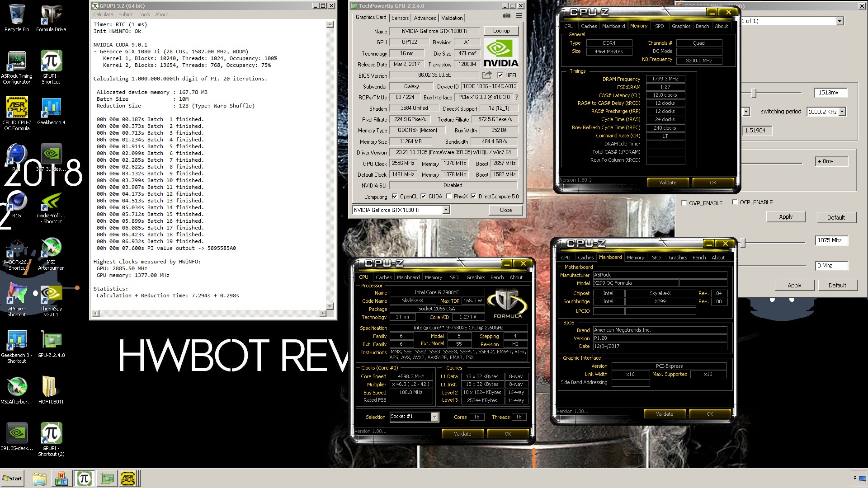
Task: Switch to Sensors tab in GPU-Z
Action: click(400, 18)
